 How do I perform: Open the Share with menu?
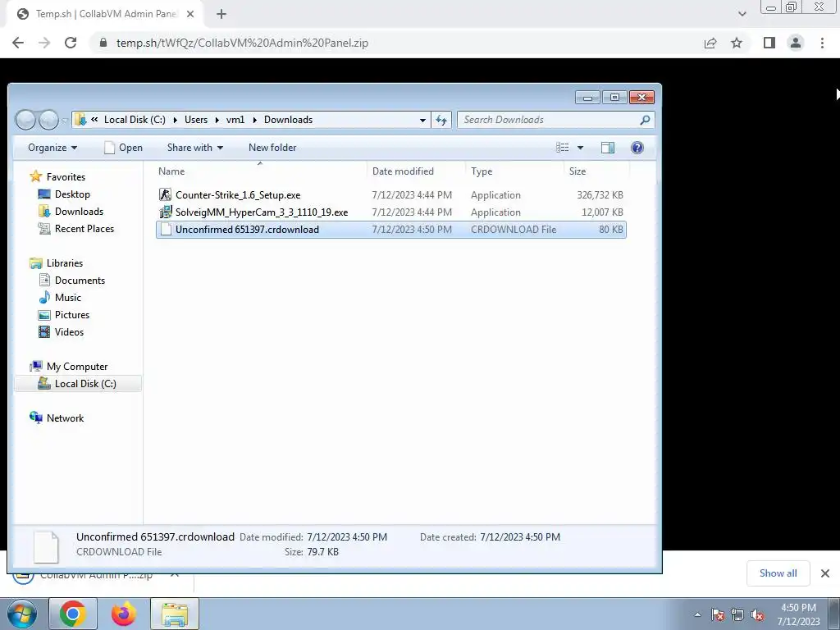(195, 148)
